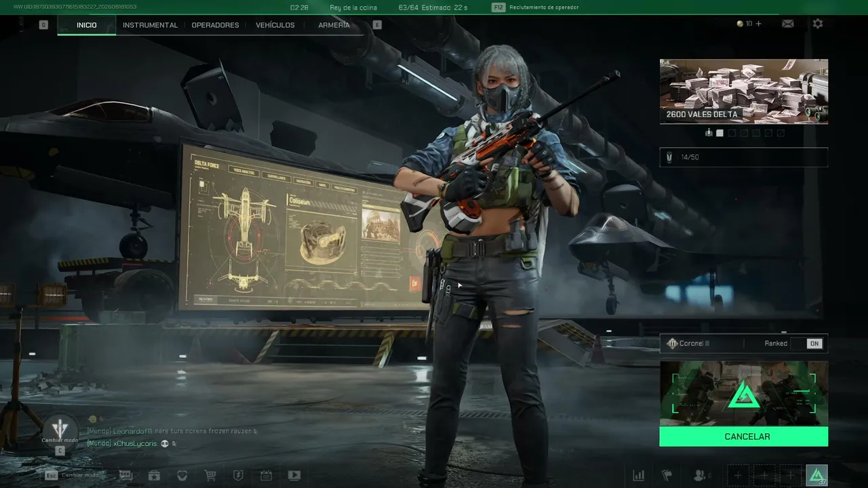
Task: Open the store shopping cart
Action: point(210,475)
